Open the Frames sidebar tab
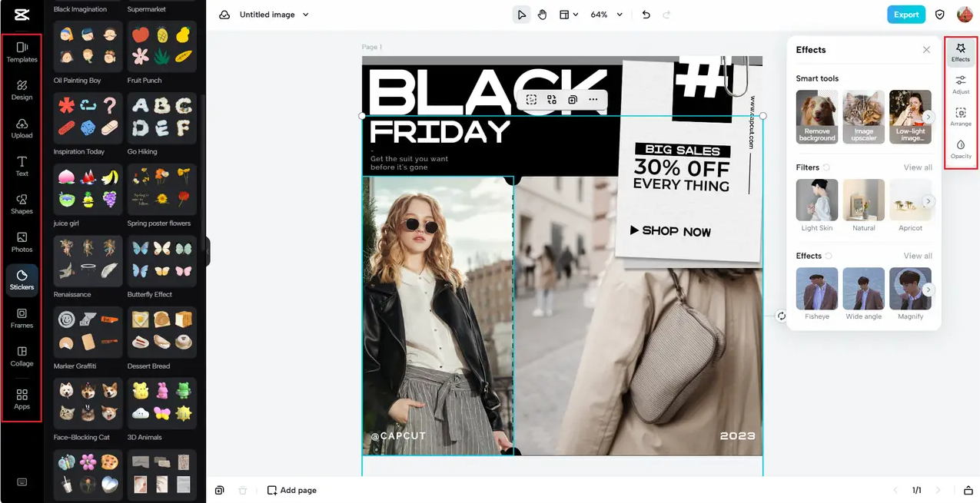 point(22,318)
